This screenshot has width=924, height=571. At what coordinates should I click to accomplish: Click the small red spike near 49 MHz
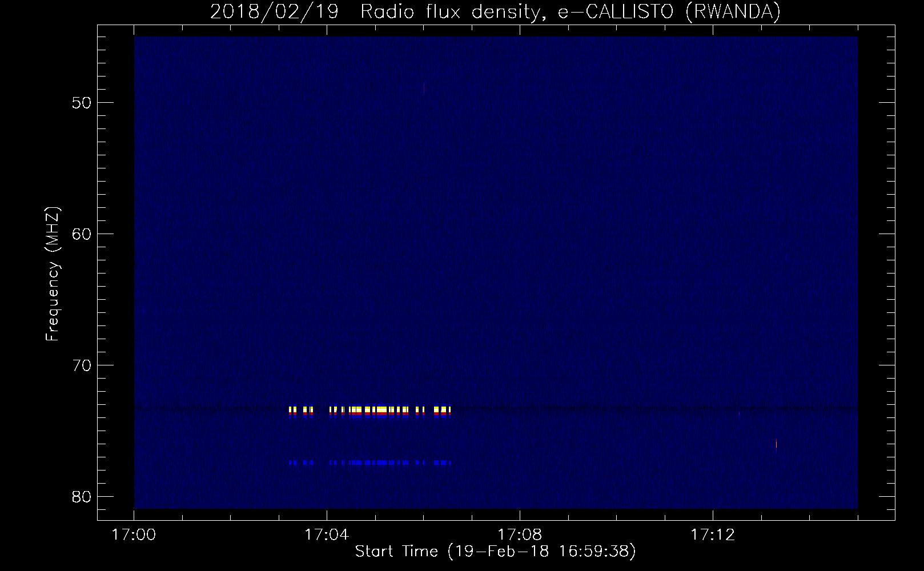[x=424, y=89]
